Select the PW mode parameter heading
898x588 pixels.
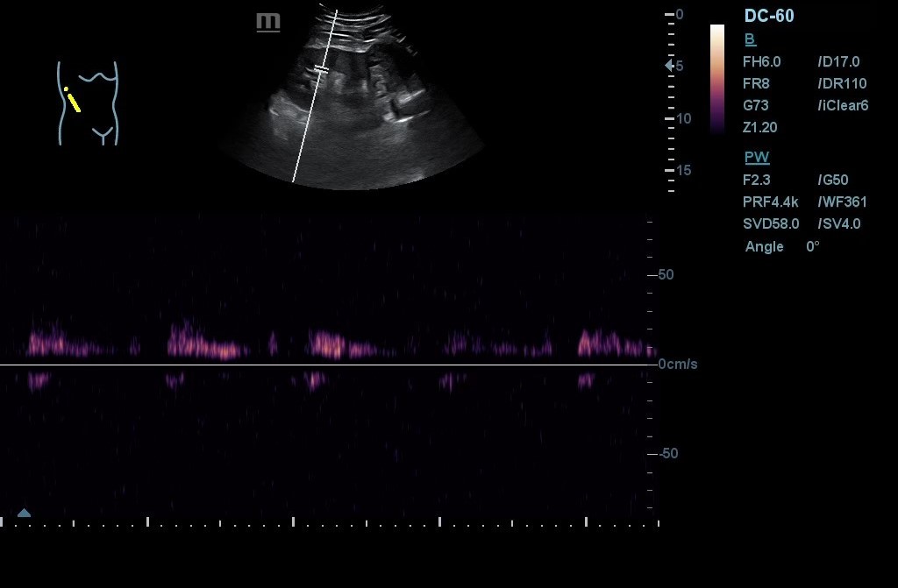756,158
